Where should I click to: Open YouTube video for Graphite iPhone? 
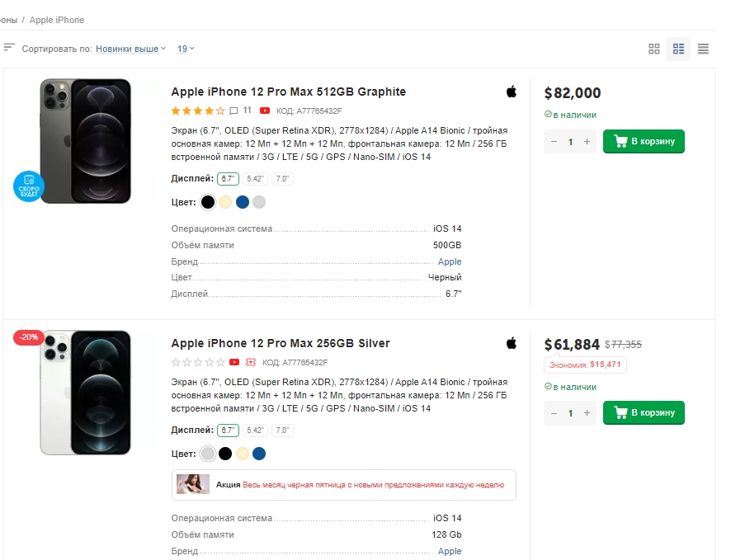pyautogui.click(x=265, y=111)
